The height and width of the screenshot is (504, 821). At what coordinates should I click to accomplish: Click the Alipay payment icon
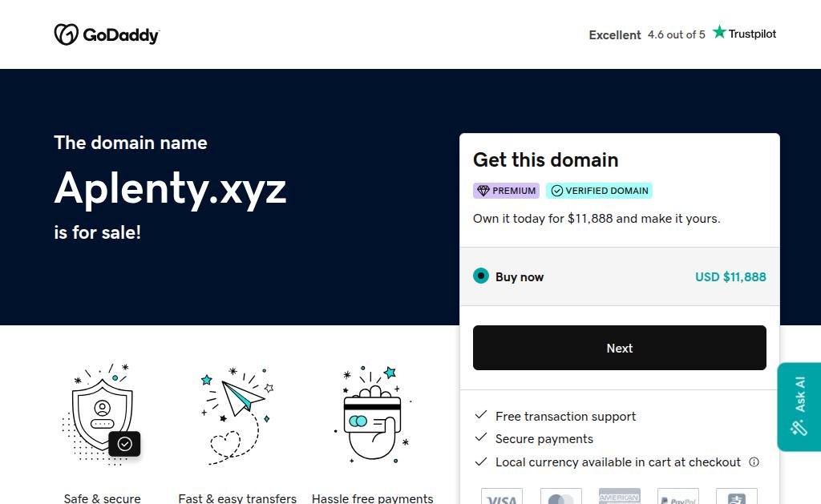coord(737,498)
